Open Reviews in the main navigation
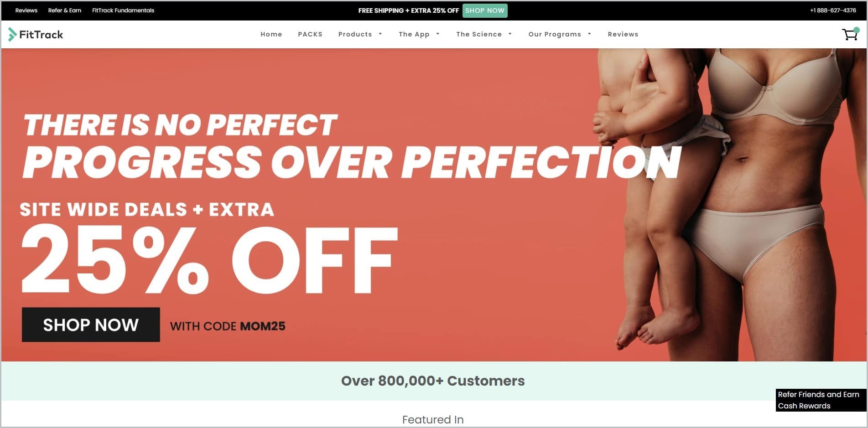This screenshot has height=428, width=868. [623, 34]
